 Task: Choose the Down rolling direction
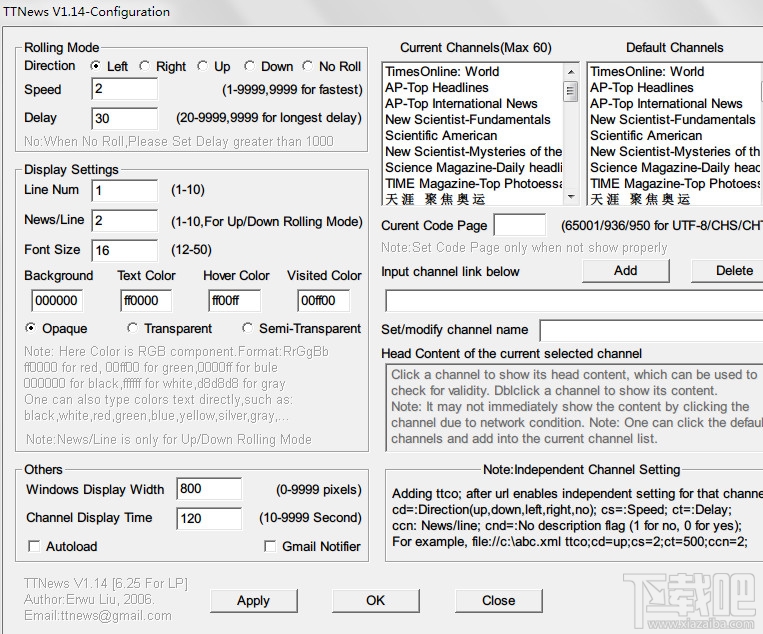click(249, 66)
